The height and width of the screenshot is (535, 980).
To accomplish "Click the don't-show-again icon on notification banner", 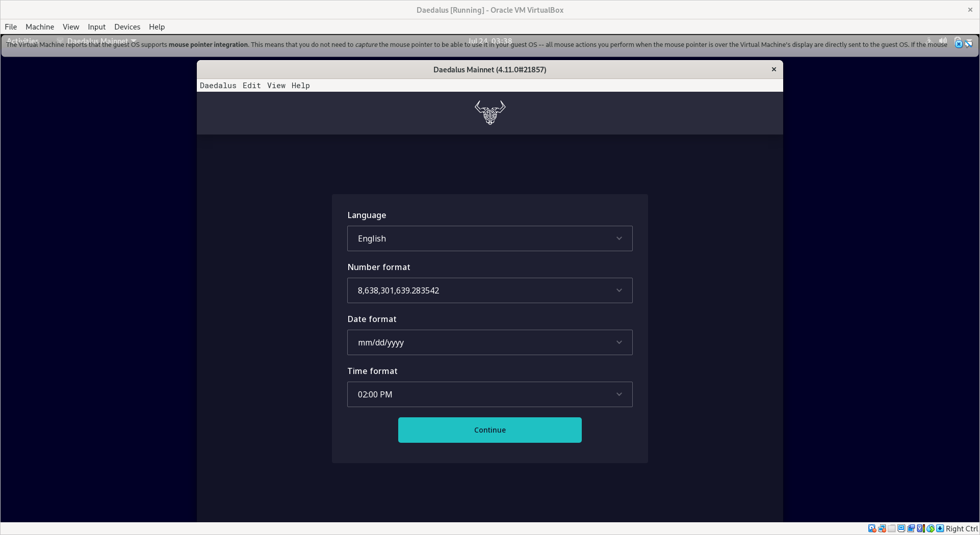I will [969, 44].
